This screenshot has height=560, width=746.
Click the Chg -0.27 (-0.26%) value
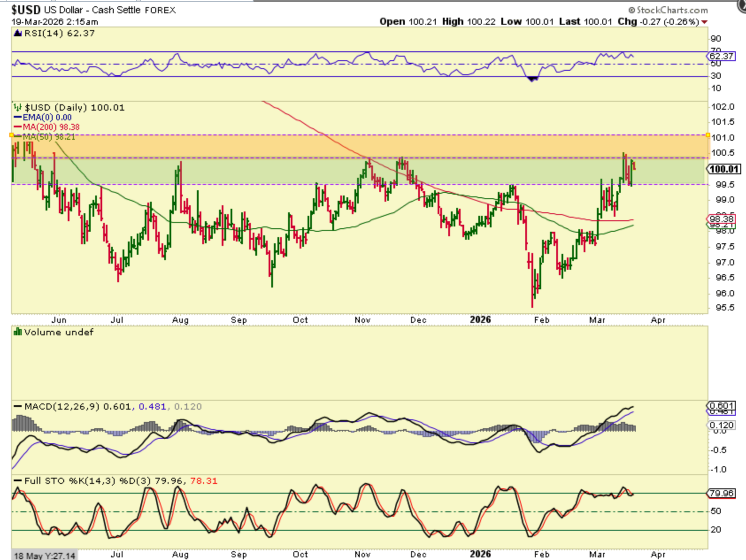click(x=658, y=22)
